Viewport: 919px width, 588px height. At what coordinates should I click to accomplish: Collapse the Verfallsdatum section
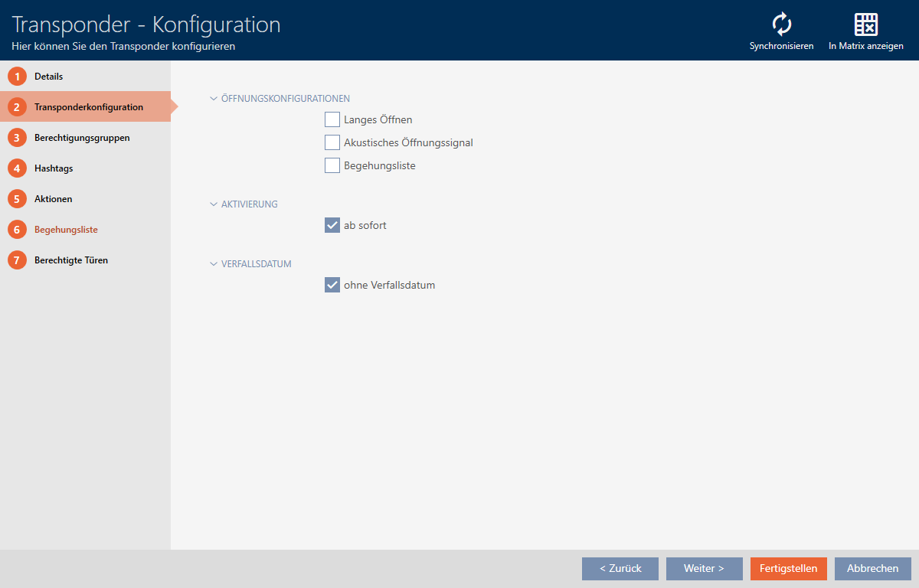point(214,264)
